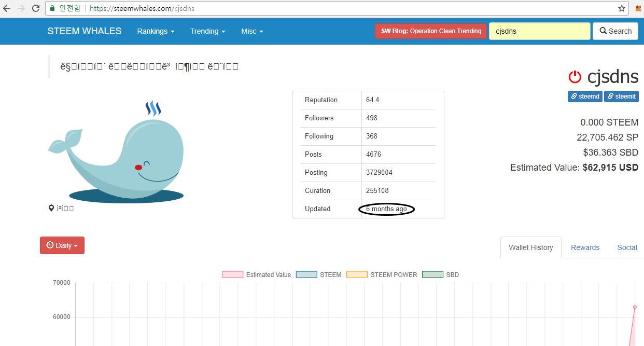Expand the Trending dropdown menu

[207, 31]
